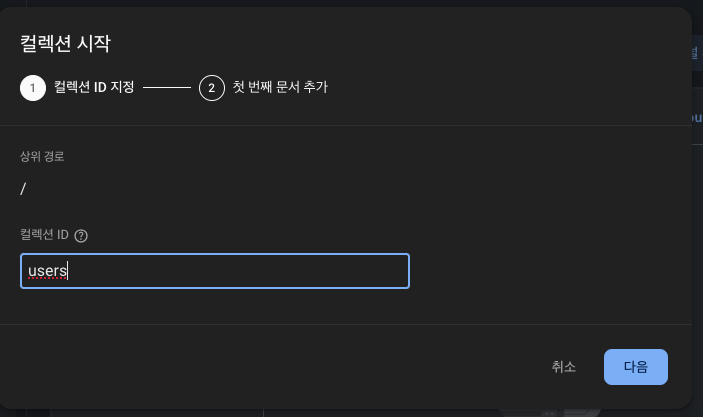This screenshot has width=703, height=417.
Task: Go to the 컬렉션 ID 지정 step label
Action: click(x=94, y=87)
